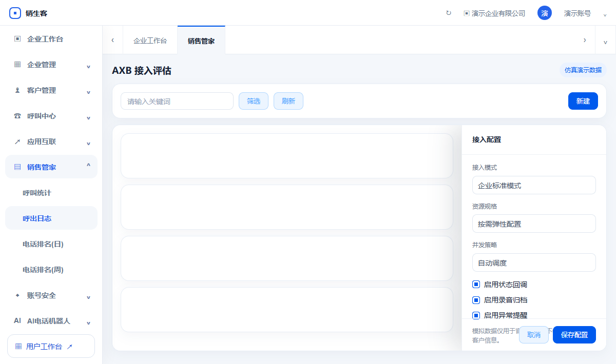Toggle 启用录音归档 checkbox

point(476,299)
